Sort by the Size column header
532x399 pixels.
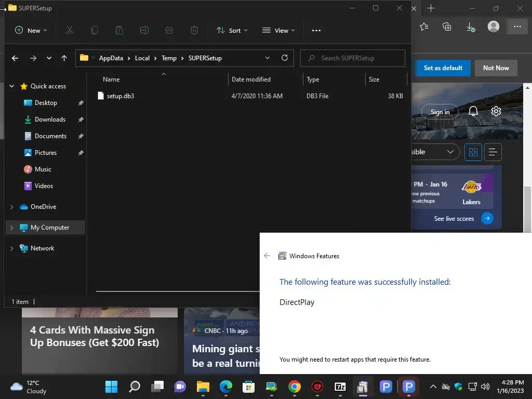374,79
